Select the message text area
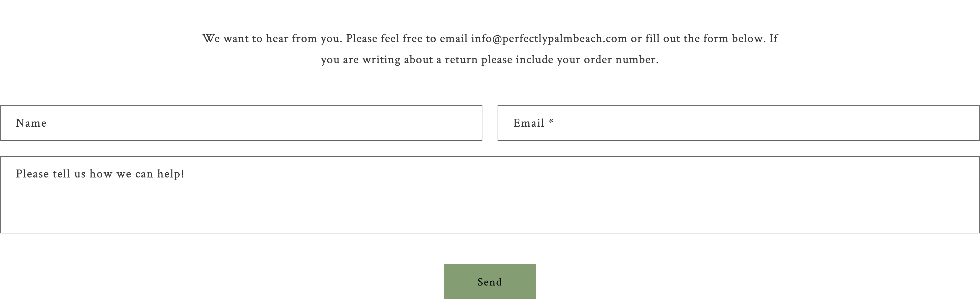This screenshot has width=980, height=299. pos(490,194)
